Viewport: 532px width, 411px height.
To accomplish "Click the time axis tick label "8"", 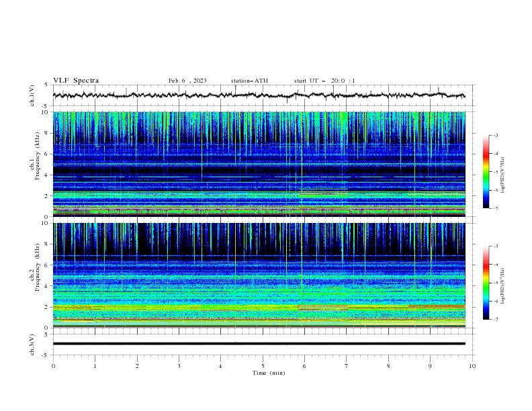I will (x=388, y=366).
